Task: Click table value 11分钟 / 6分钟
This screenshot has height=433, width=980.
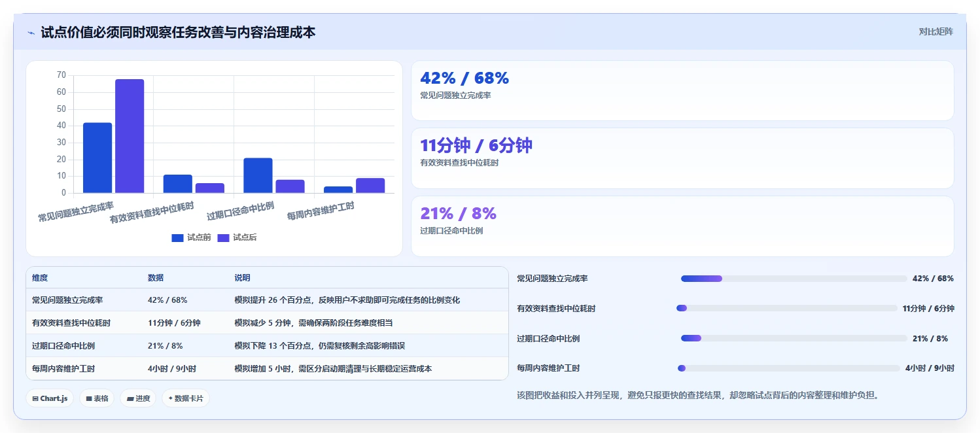Action: tap(174, 323)
